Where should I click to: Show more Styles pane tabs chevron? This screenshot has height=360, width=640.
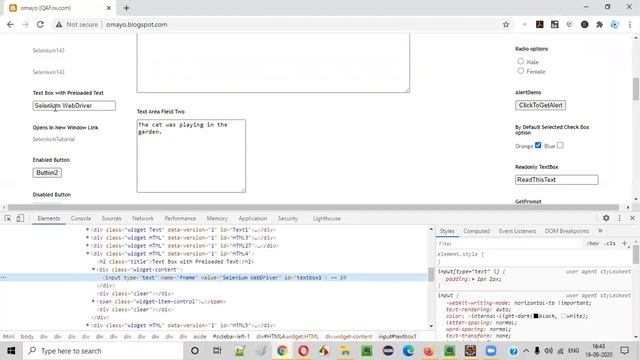coord(600,231)
